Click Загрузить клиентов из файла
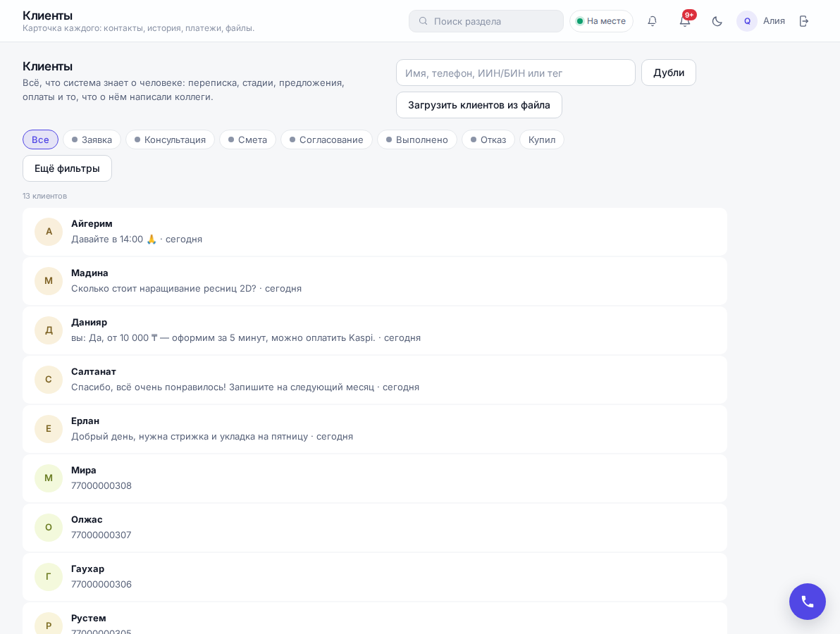The image size is (840, 634). click(x=479, y=105)
